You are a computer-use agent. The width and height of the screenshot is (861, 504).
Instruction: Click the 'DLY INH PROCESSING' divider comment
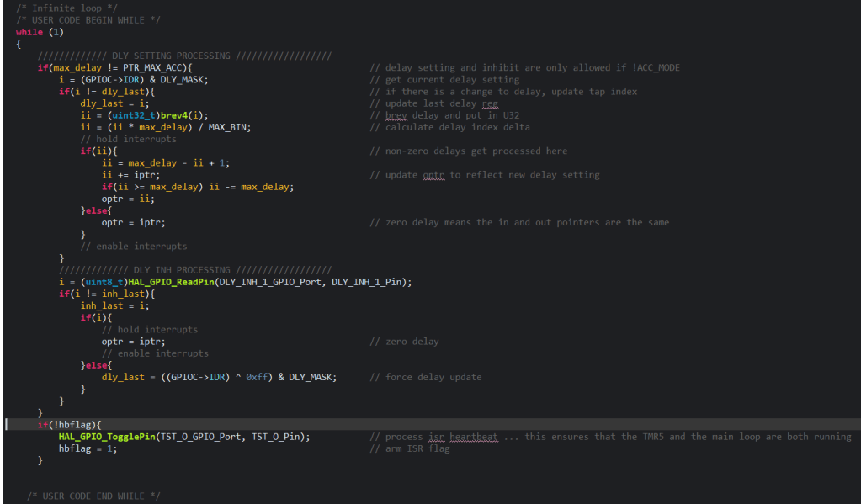tap(195, 270)
